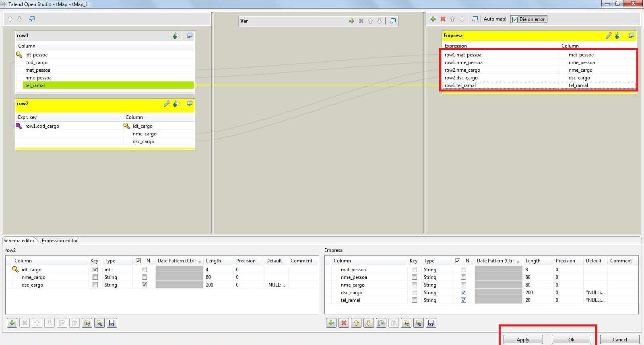Move Empresa schema column down
This screenshot has height=345, width=644.
pyautogui.click(x=369, y=323)
